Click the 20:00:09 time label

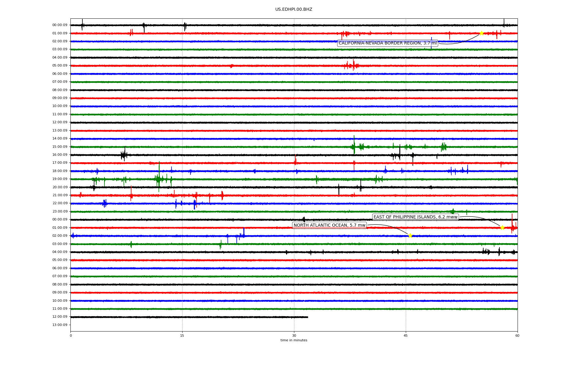coord(60,187)
